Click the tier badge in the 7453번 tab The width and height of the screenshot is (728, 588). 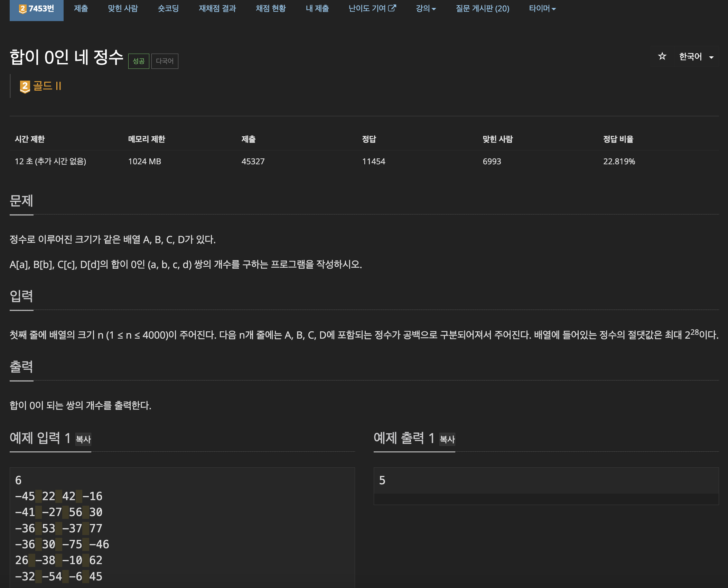click(23, 9)
